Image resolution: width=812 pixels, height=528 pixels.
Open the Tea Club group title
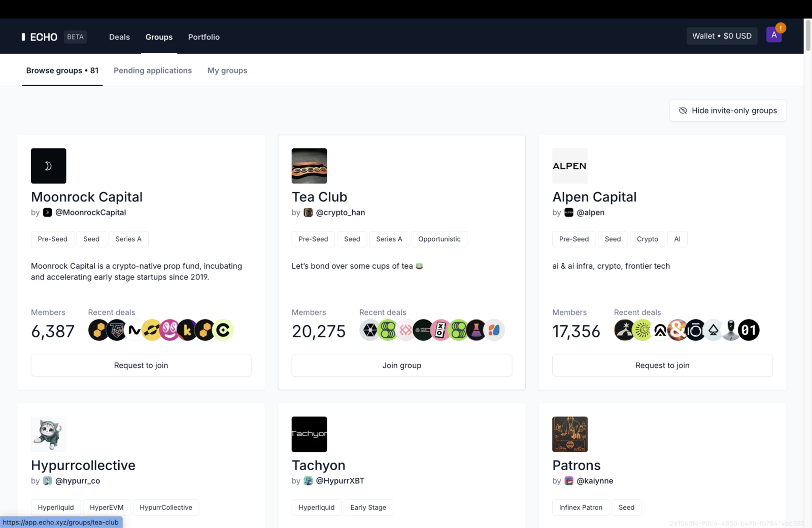tap(319, 197)
